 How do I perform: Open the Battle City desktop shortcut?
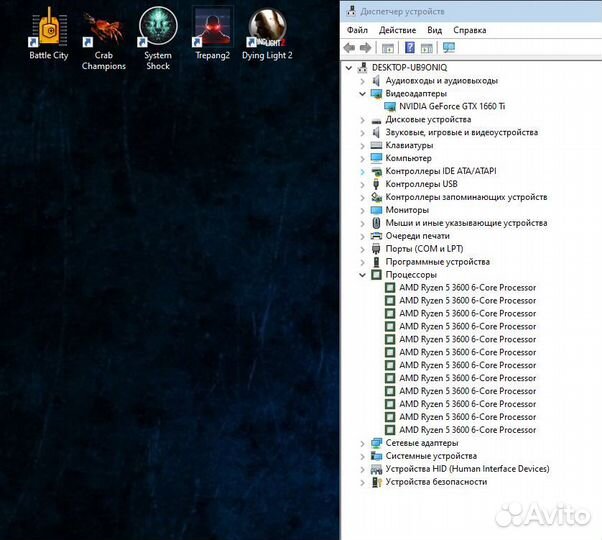(x=49, y=34)
